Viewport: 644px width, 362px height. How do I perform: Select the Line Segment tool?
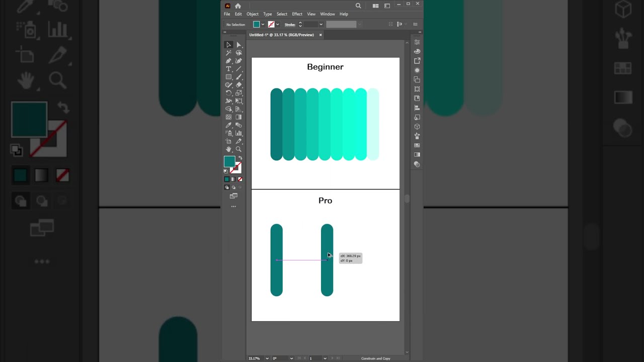(x=238, y=69)
